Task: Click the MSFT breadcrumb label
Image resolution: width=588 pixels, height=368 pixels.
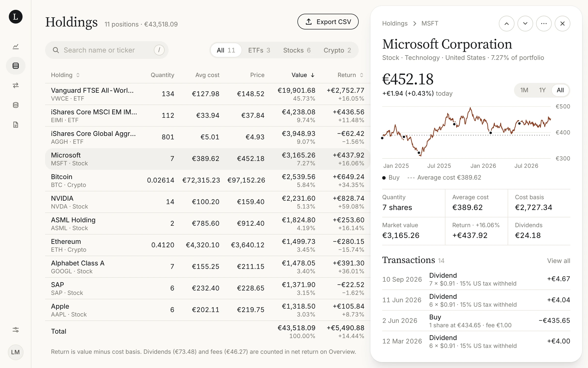Action: pyautogui.click(x=430, y=23)
